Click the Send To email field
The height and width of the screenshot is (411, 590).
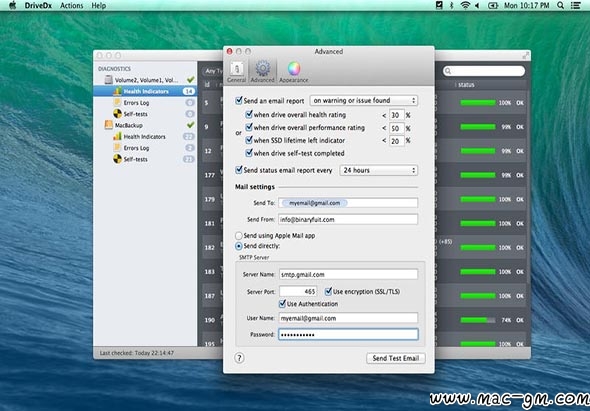click(x=348, y=203)
